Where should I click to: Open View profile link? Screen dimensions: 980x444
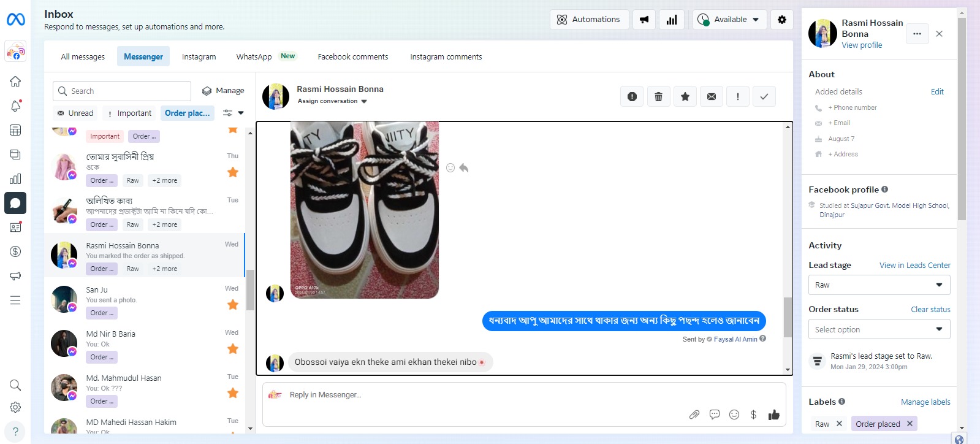(x=862, y=45)
